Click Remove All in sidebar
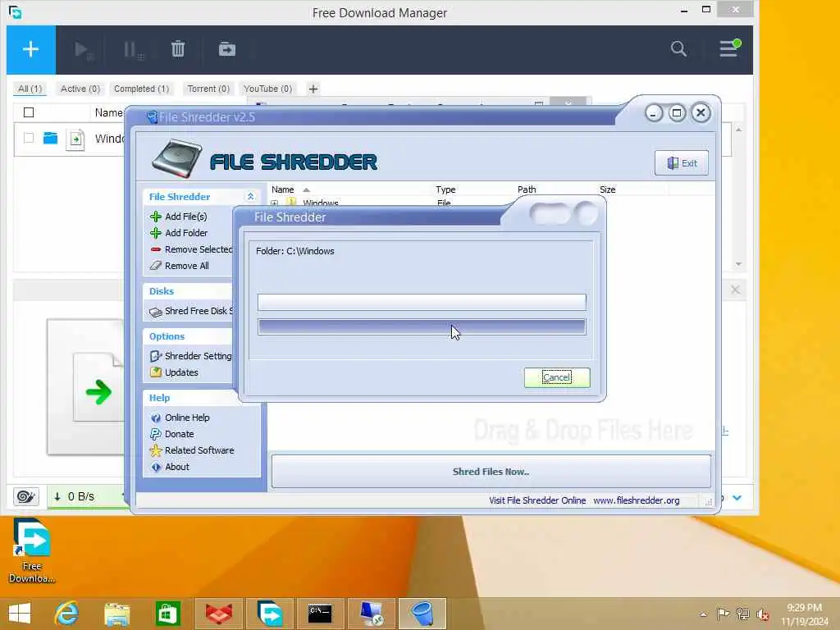840x630 pixels. [186, 266]
